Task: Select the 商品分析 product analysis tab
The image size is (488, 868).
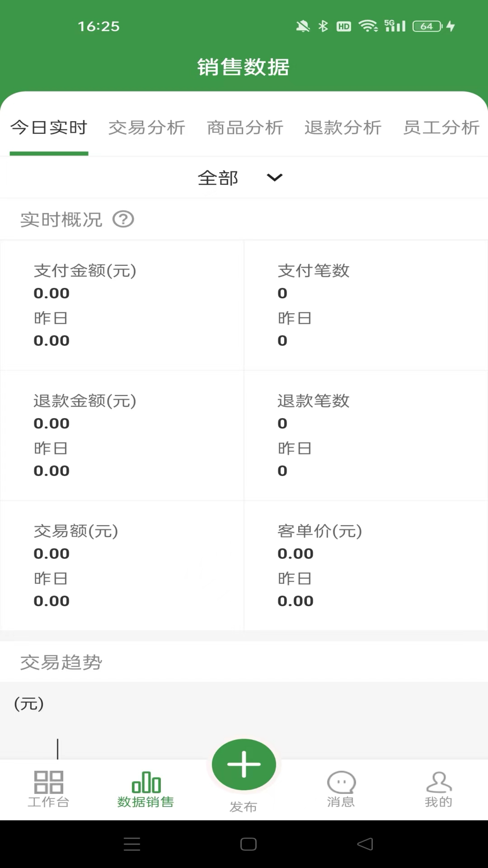Action: click(x=245, y=128)
